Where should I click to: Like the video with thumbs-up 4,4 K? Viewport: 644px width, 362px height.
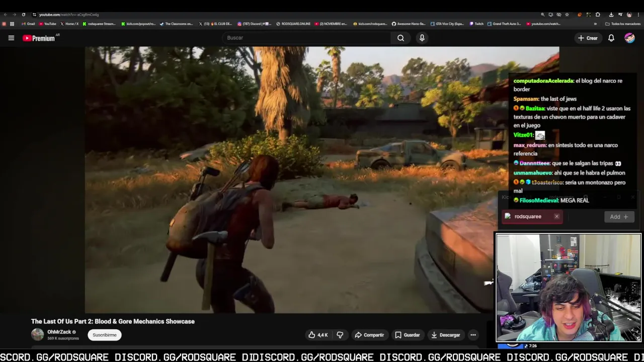click(x=318, y=335)
